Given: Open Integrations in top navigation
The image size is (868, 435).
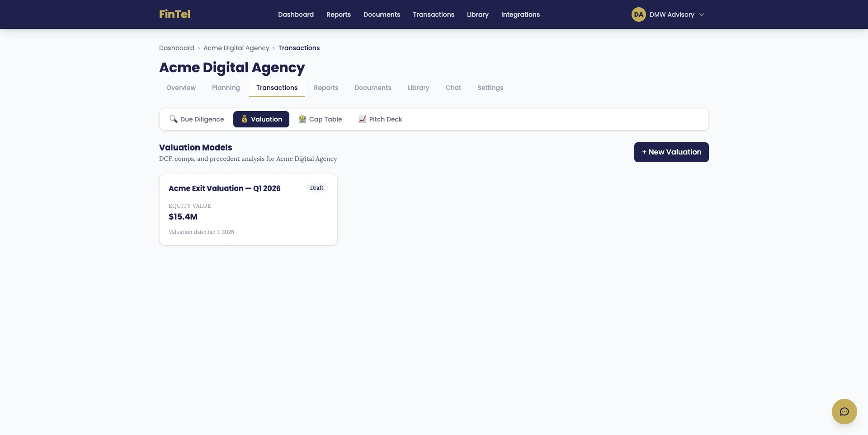Looking at the screenshot, I should coord(520,14).
